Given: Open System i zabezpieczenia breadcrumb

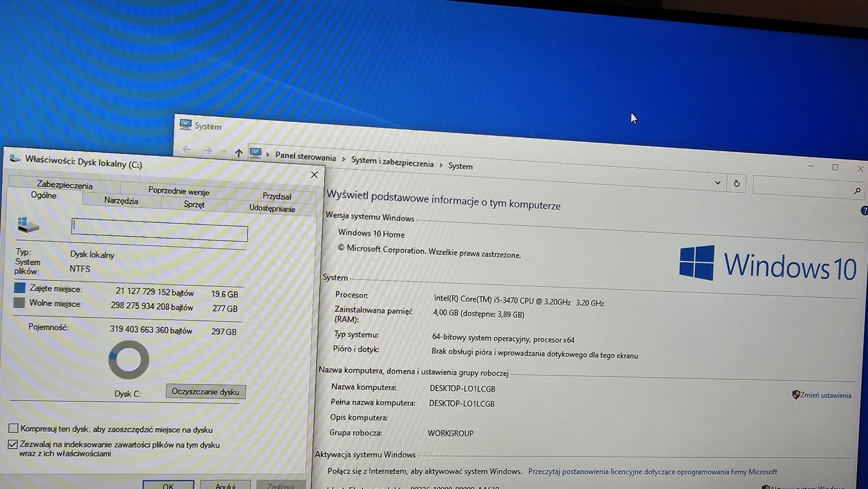Looking at the screenshot, I should pyautogui.click(x=392, y=162).
